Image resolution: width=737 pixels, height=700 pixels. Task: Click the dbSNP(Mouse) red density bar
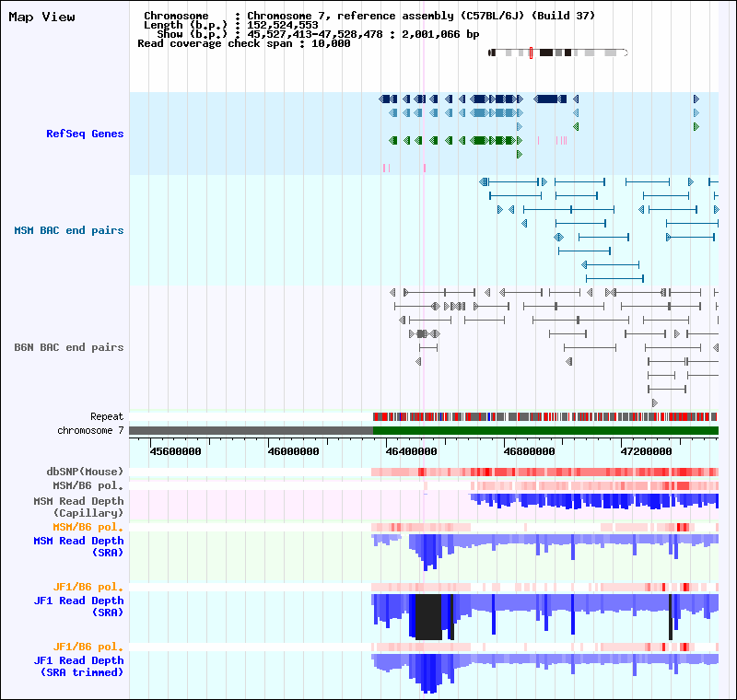544,472
